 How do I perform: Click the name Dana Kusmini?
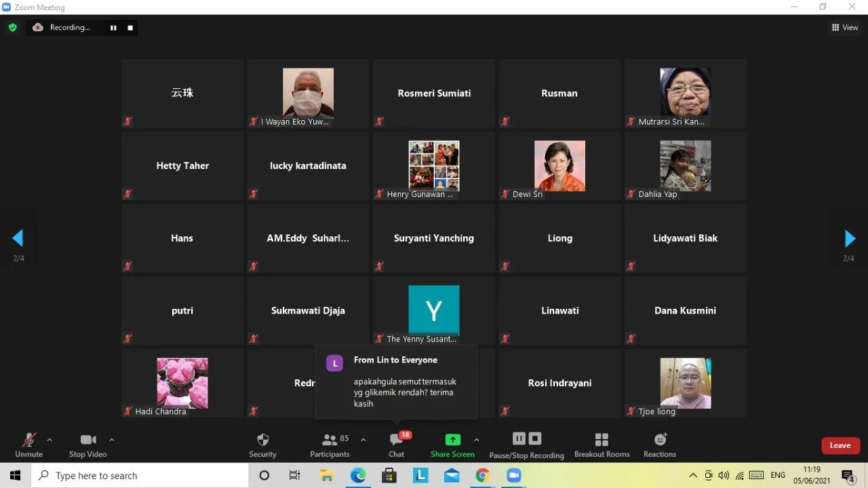[x=685, y=311]
